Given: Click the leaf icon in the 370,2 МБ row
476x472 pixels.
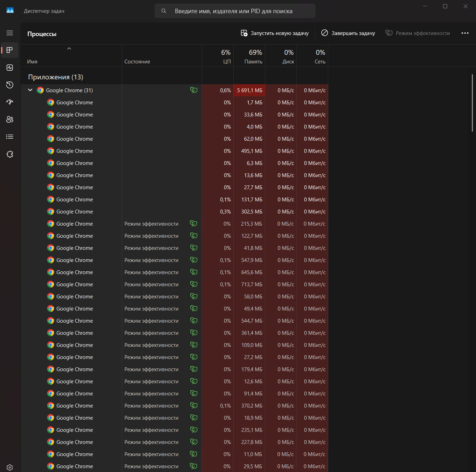Looking at the screenshot, I should pos(194,405).
